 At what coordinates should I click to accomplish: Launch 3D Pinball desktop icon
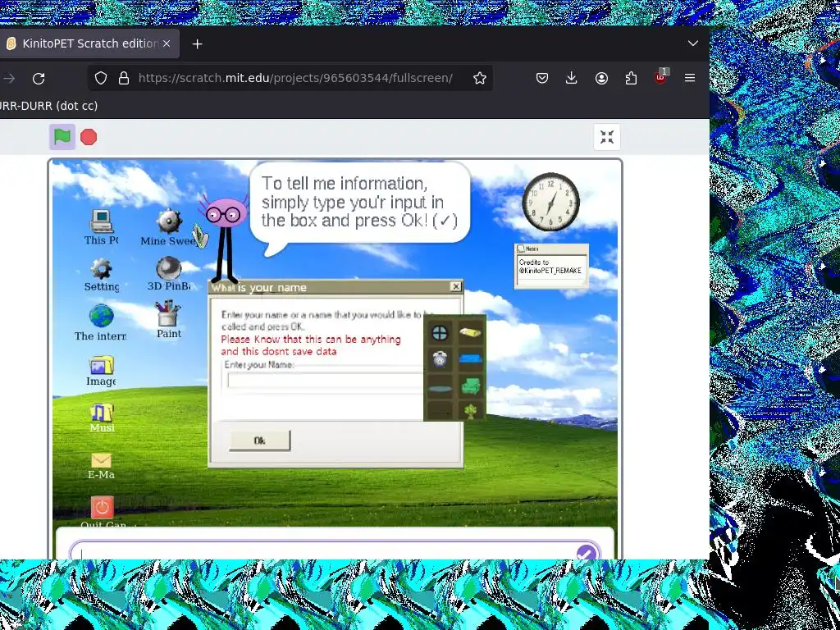click(x=169, y=274)
